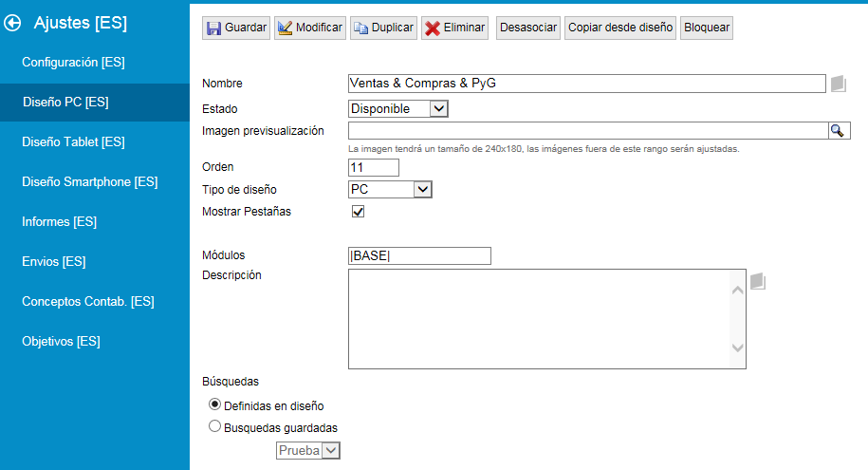Click the Duplicar copy icon button
Screen dimensions: 868x470
(383, 28)
